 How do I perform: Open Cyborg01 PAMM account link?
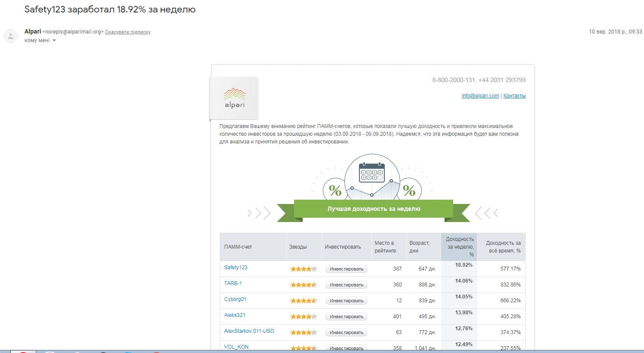[235, 299]
